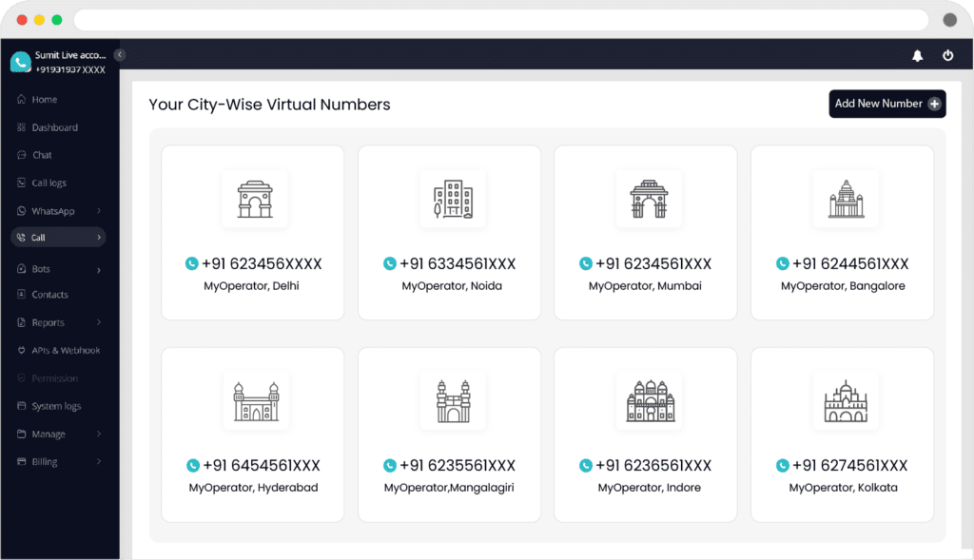Click the MyOperator,Mangalagiri label

[x=449, y=488]
